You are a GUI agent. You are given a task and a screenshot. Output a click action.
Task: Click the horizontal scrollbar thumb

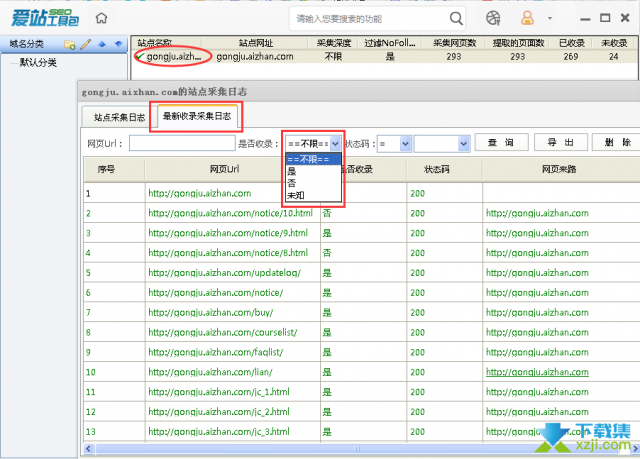(x=358, y=449)
